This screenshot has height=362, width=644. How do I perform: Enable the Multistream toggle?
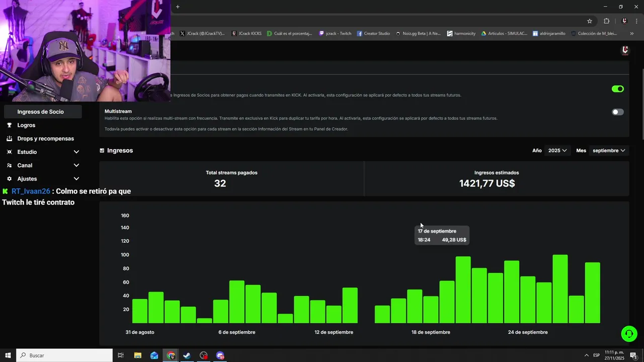click(x=618, y=112)
